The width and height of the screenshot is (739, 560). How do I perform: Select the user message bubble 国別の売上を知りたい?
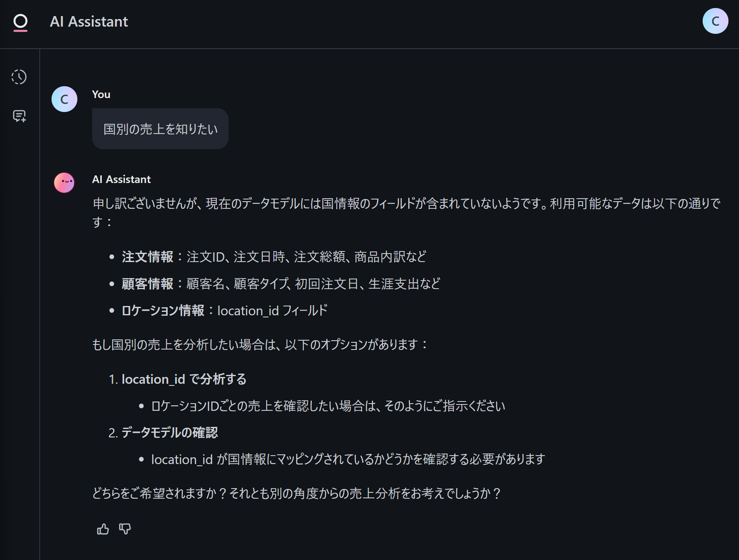coord(160,129)
